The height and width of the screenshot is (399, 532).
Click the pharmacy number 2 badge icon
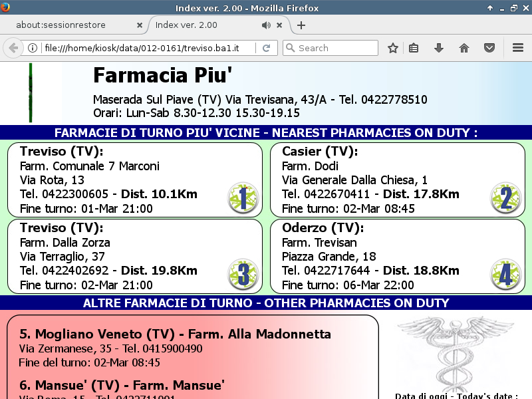click(x=505, y=198)
